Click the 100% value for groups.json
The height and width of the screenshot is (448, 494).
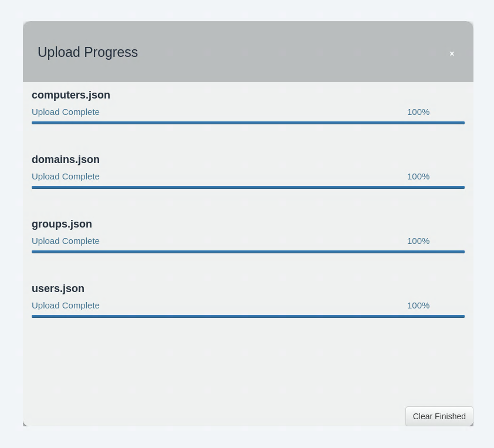(418, 241)
